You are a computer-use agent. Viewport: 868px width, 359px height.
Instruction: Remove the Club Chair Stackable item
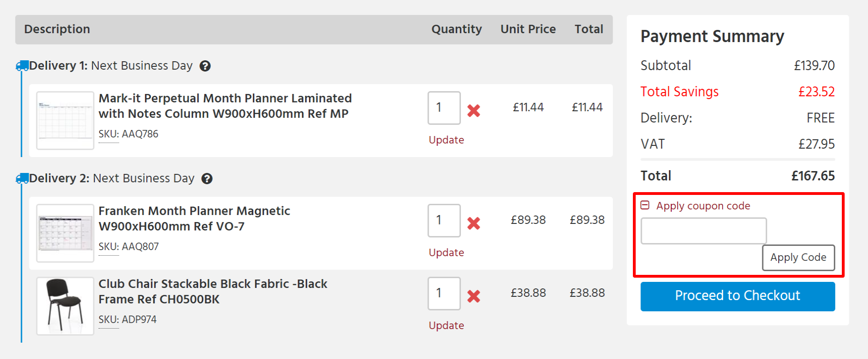[474, 296]
